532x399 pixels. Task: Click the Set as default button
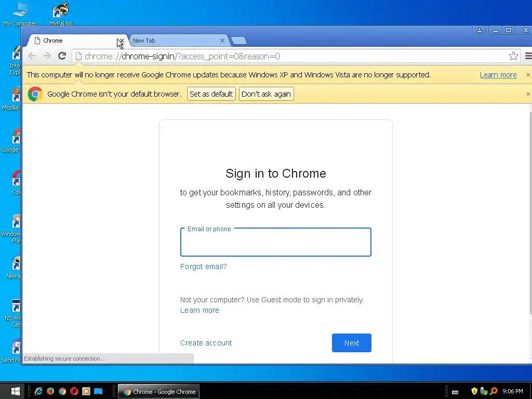pyautogui.click(x=211, y=94)
